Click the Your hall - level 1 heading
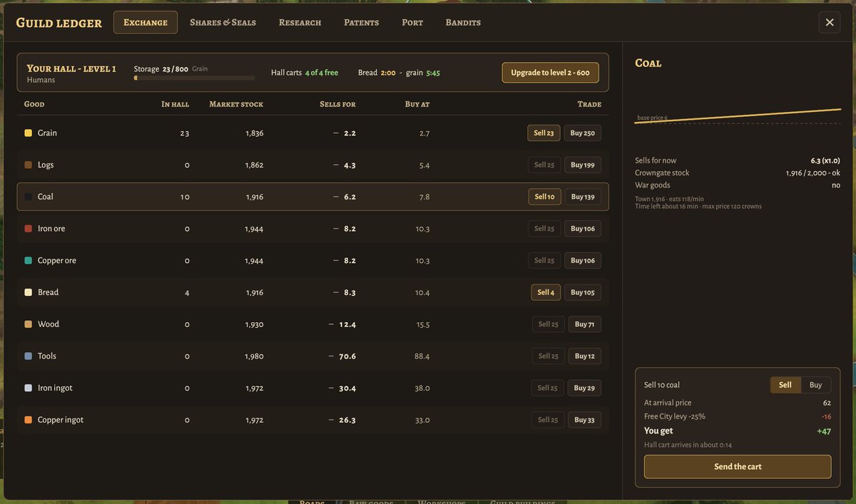 click(71, 68)
